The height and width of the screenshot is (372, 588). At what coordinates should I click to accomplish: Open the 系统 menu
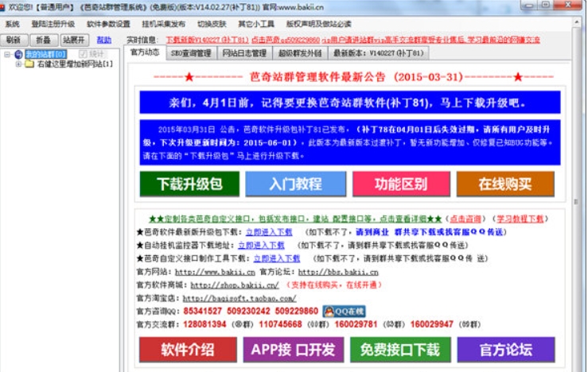coord(13,24)
